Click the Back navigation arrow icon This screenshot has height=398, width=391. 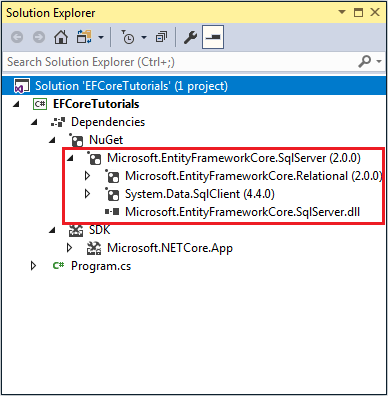pyautogui.click(x=17, y=37)
